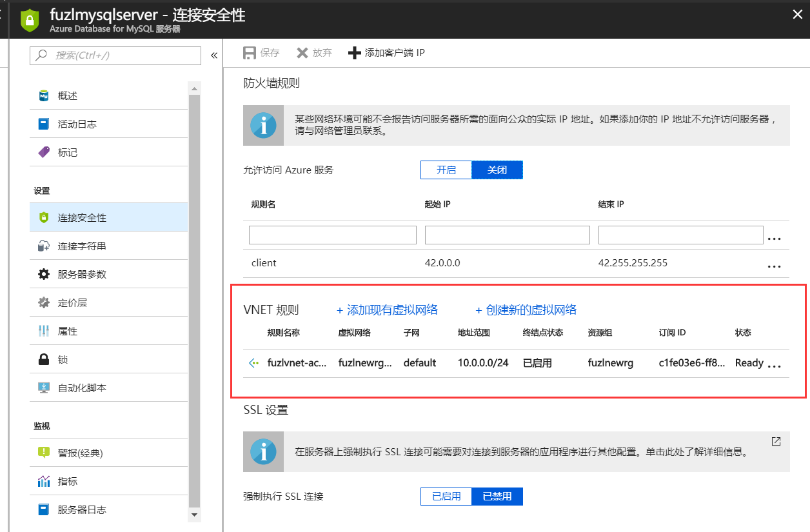Open the 活动日志 activity log
The width and height of the screenshot is (810, 532).
point(73,124)
